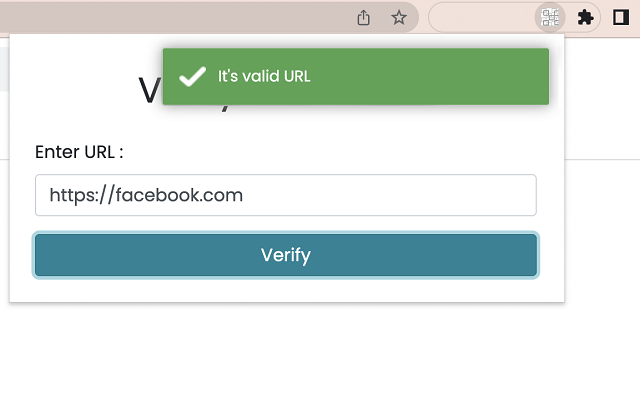The image size is (640, 400).
Task: Click the empty space right of the URL text
Action: pos(400,195)
